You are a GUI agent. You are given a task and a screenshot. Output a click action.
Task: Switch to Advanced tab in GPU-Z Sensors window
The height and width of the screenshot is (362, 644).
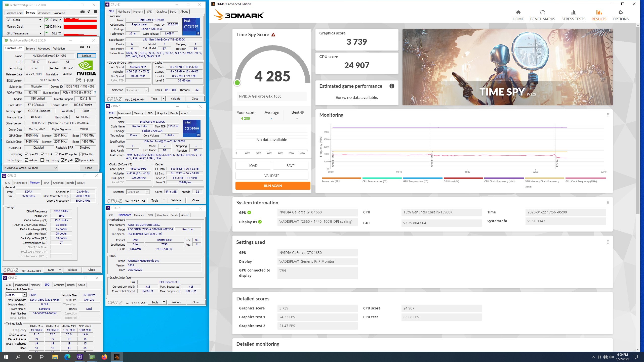coord(44,13)
